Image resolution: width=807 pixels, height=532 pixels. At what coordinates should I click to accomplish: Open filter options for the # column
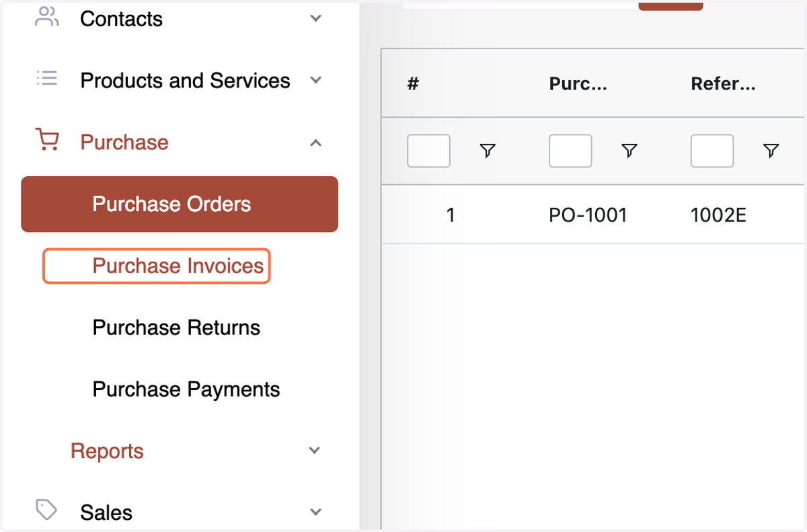point(488,151)
